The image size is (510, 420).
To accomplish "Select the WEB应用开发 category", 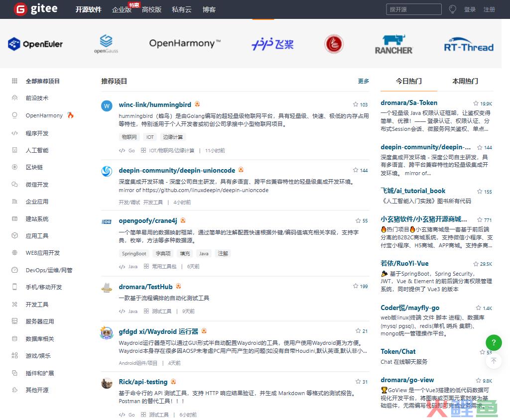I will 43,253.
